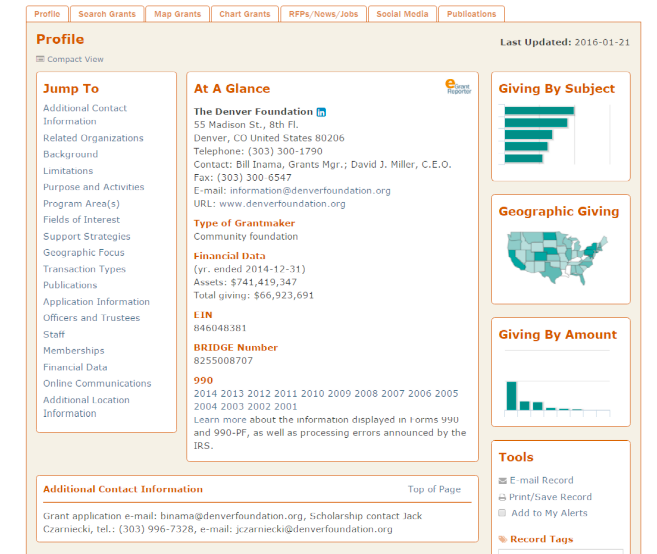657x554 pixels.
Task: Jump to Limitations section
Action: pyautogui.click(x=68, y=171)
